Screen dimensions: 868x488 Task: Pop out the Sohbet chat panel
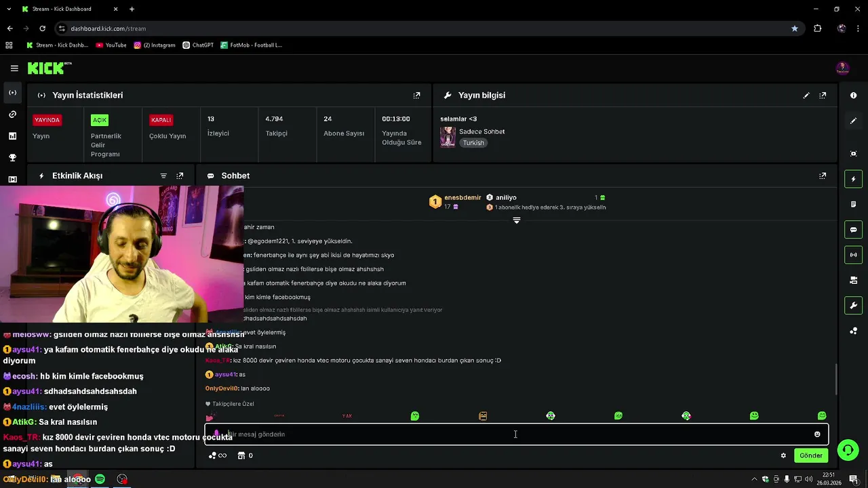(823, 176)
